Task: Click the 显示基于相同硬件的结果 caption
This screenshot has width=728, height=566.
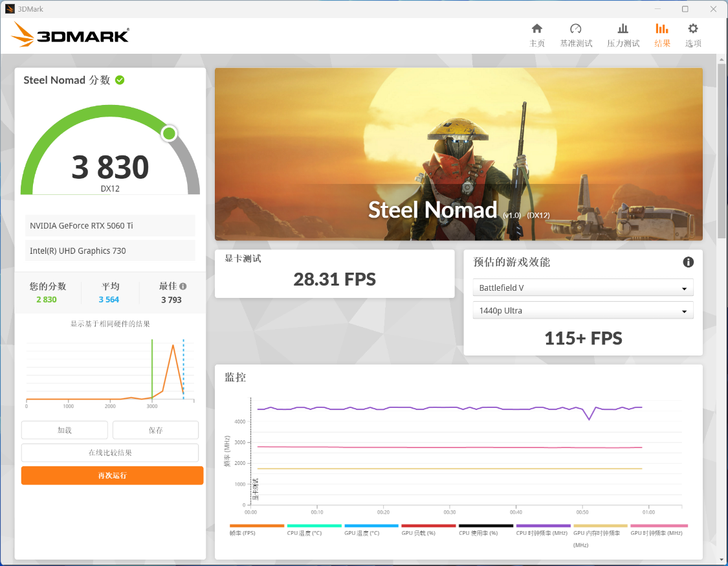Action: 110,324
